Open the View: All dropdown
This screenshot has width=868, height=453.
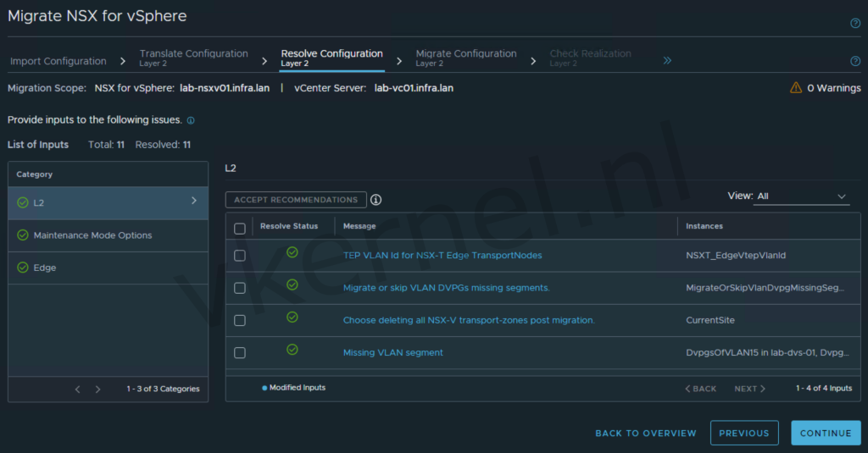click(x=801, y=196)
